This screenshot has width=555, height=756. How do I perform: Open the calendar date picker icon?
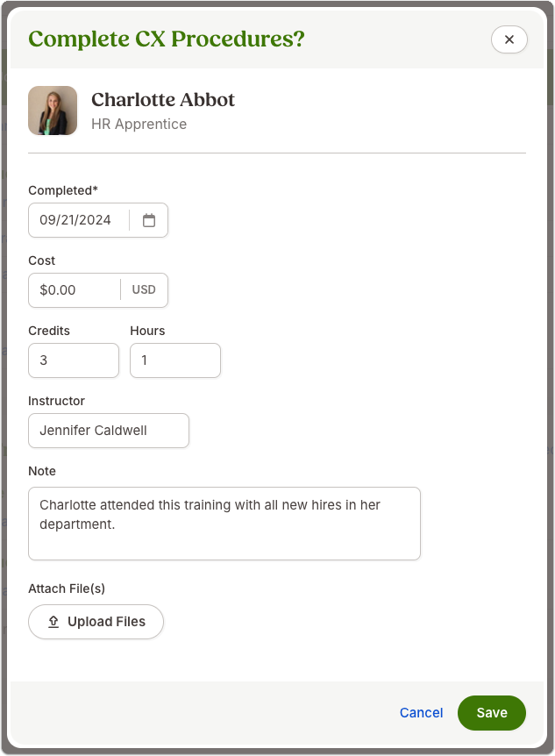pos(149,220)
